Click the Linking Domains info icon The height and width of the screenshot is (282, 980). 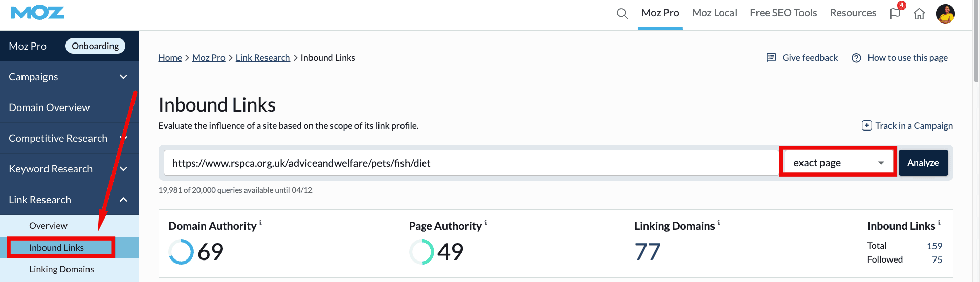point(719,222)
